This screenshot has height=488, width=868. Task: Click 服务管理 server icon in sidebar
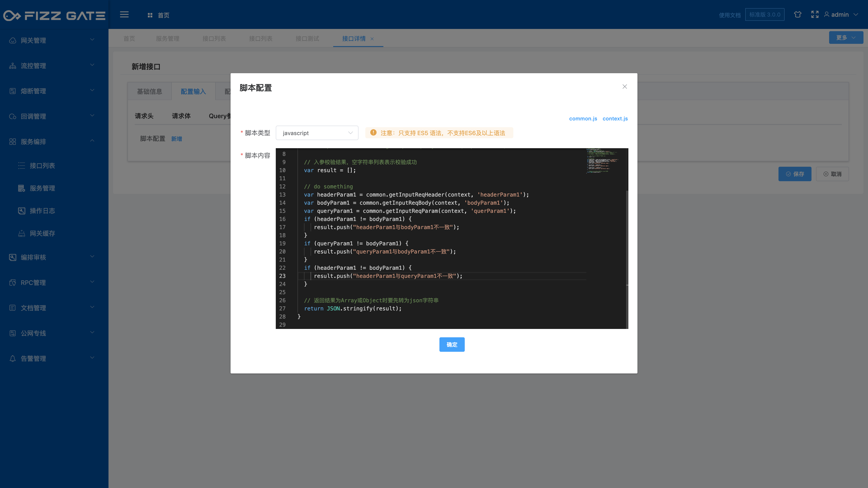(x=21, y=188)
